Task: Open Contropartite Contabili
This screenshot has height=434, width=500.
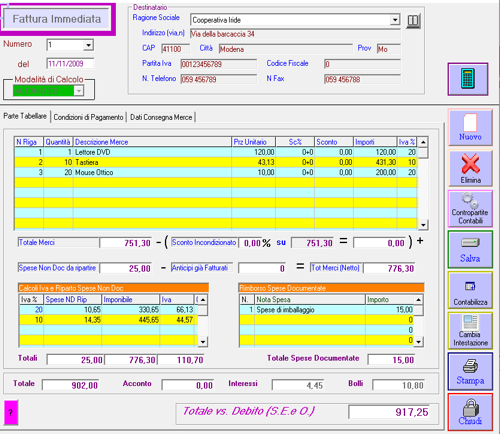Action: [470, 209]
